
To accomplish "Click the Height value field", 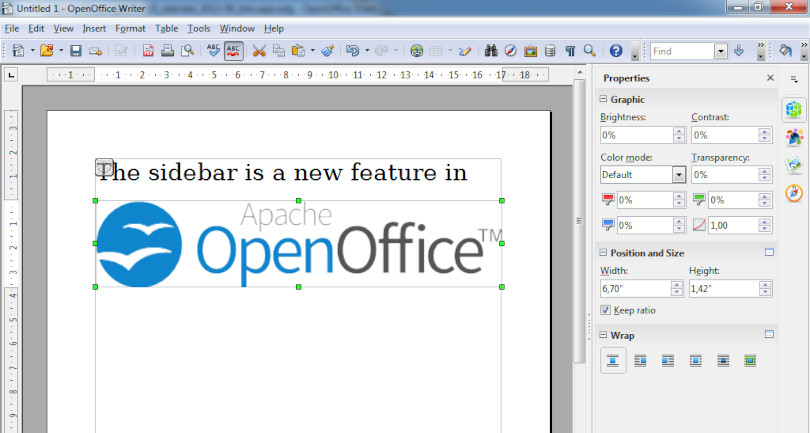I will coord(724,288).
